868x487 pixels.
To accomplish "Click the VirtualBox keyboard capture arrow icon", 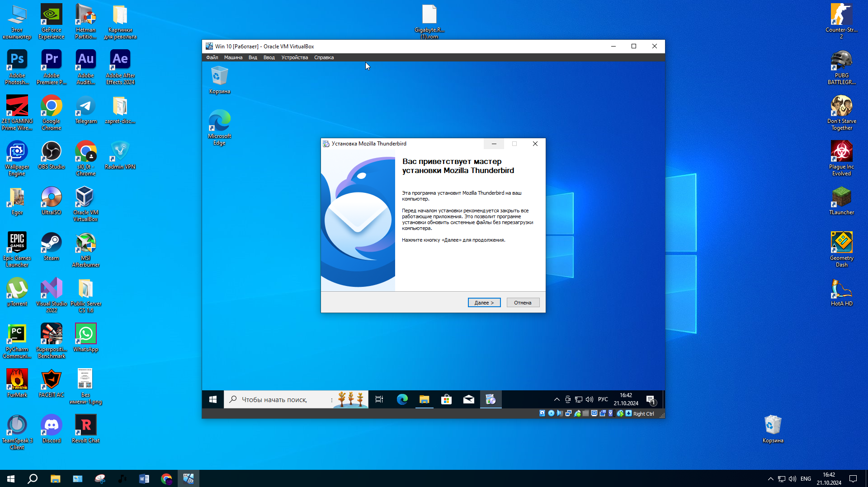I will 628,413.
